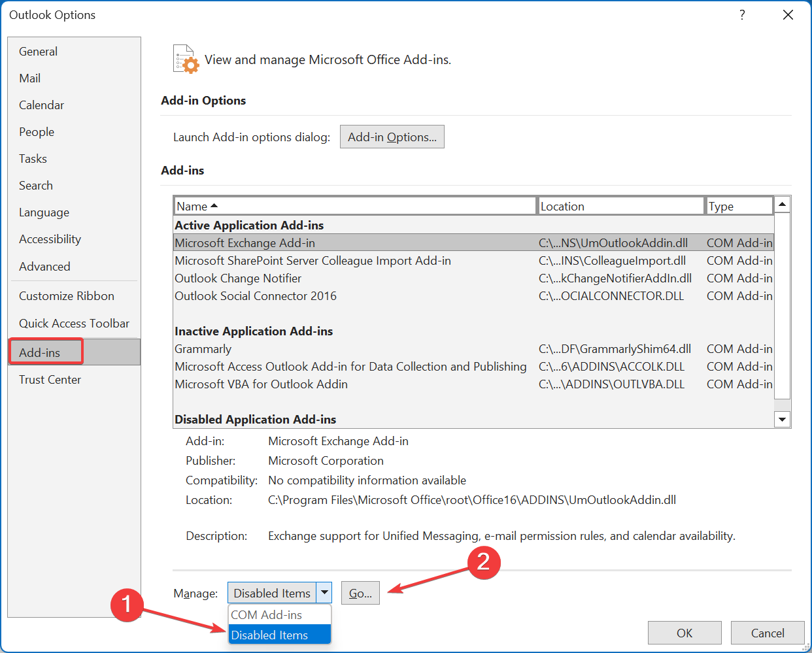Open the Manage combo box
This screenshot has width=812, height=653.
[x=275, y=592]
